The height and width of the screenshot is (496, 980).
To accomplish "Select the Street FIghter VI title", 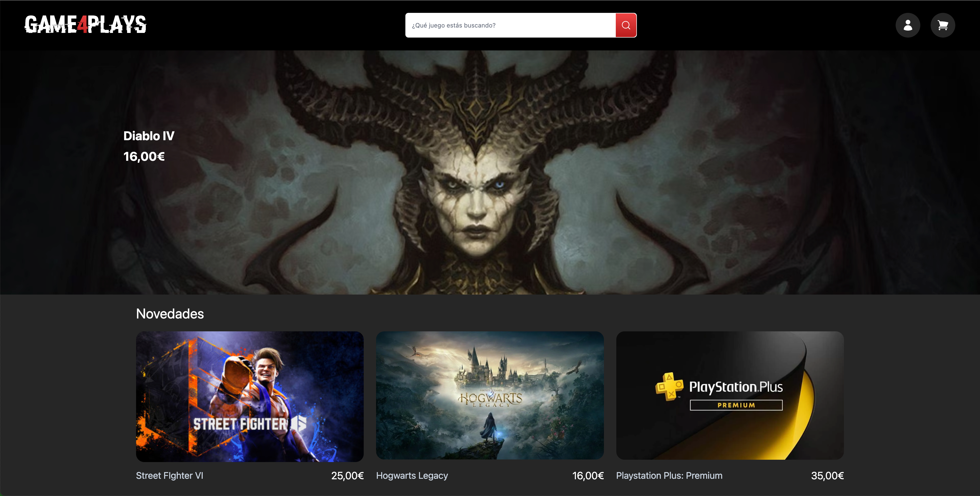I will tap(170, 475).
